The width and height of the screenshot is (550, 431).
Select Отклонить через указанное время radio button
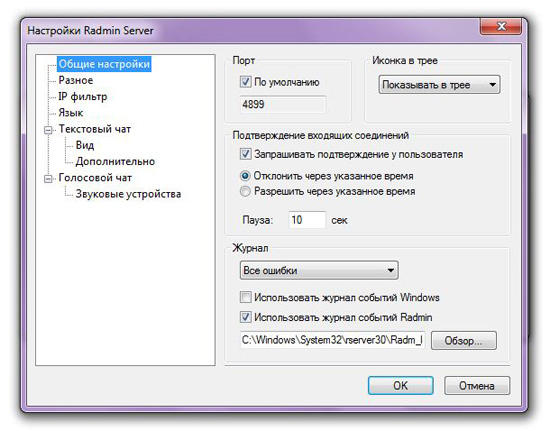point(245,176)
